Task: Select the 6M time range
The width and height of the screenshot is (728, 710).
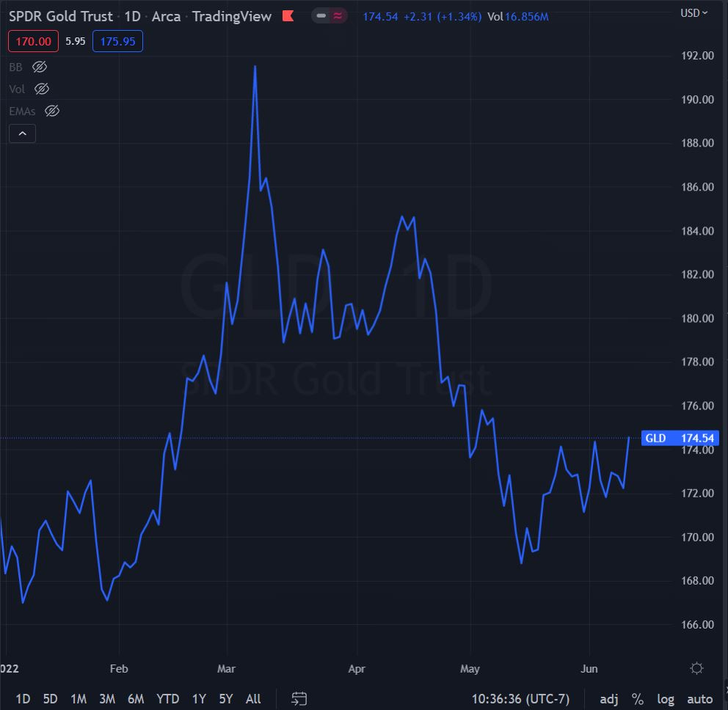Action: coord(136,699)
